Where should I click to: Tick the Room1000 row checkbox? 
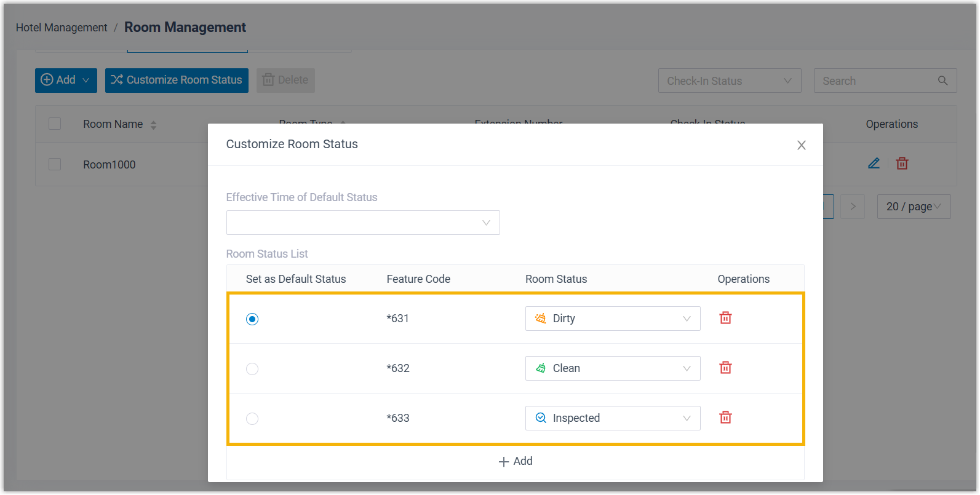55,164
